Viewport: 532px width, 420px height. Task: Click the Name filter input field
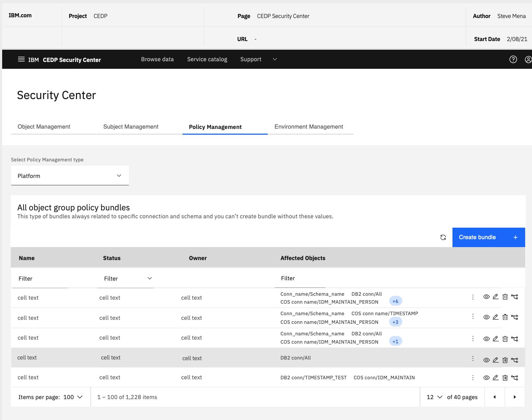[40, 278]
